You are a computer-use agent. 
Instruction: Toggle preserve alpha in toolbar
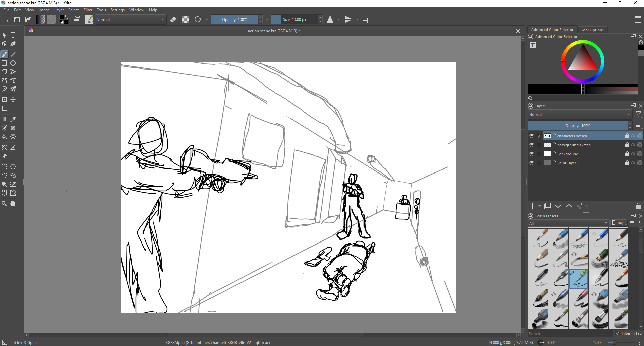(x=185, y=20)
